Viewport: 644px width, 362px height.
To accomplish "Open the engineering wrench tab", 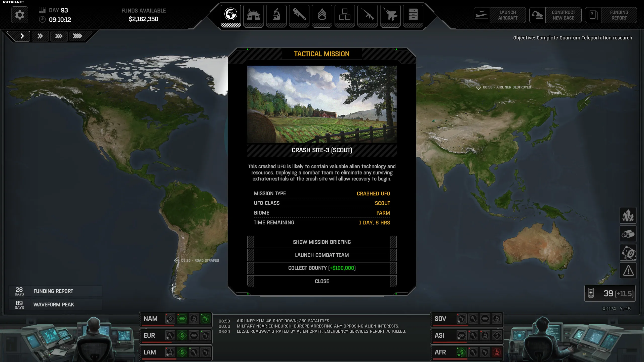I will click(x=299, y=15).
